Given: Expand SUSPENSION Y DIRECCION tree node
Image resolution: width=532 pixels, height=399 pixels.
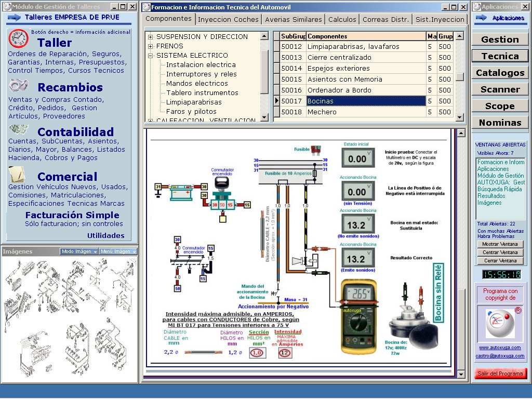Looking at the screenshot, I should click(150, 37).
